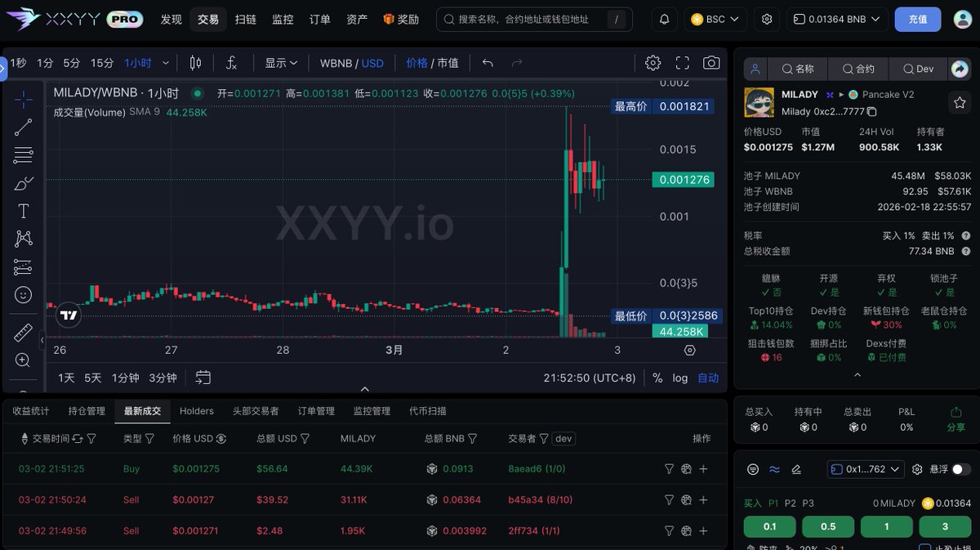Toggle the dev filter on trader column
This screenshot has width=980, height=550.
tap(563, 439)
